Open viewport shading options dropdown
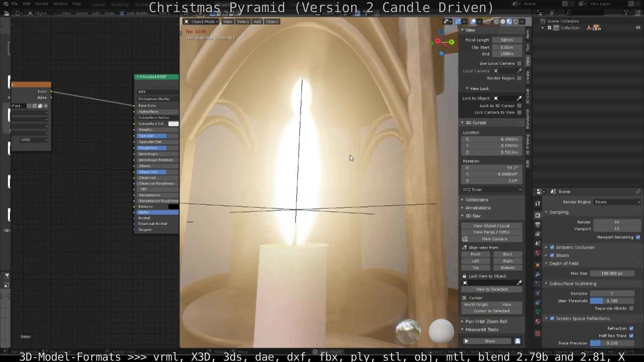Viewport: 644px width, 362px height. click(522, 21)
